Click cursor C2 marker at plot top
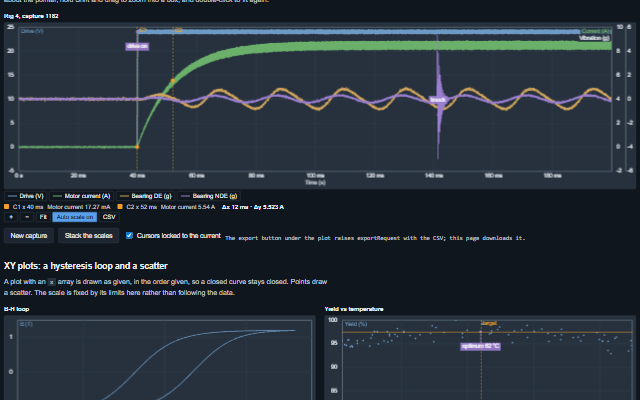This screenshot has height=400, width=640. [178, 30]
